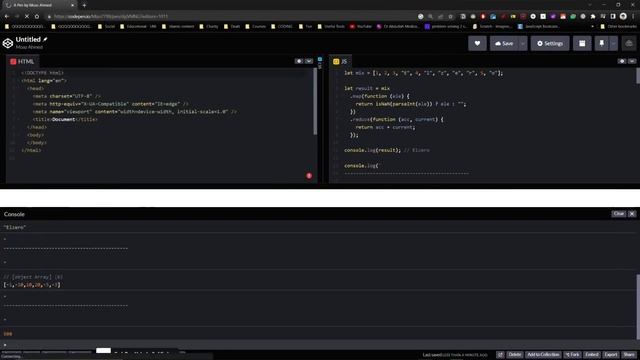Click the console array output line
Viewport: 640px width, 360px height.
coord(32,284)
